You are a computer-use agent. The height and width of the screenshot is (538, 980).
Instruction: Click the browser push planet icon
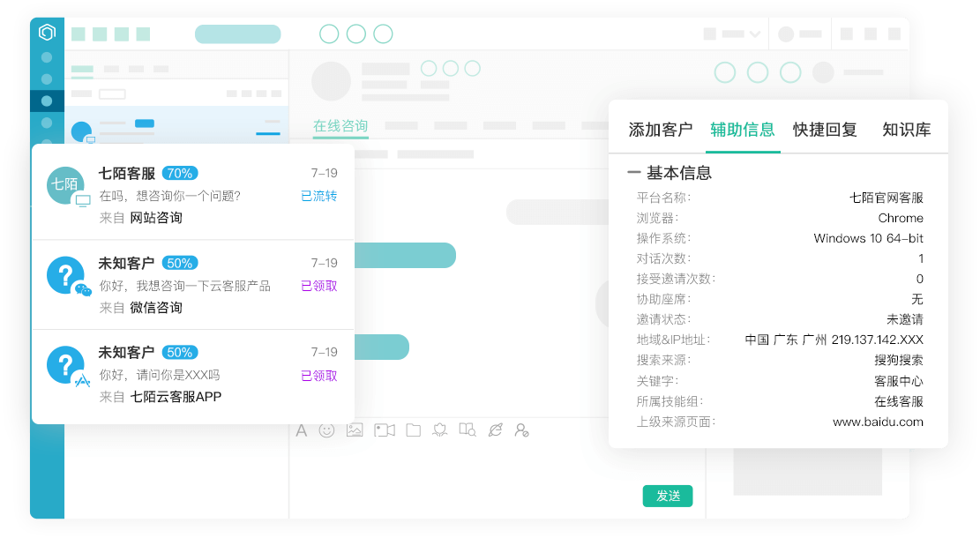click(x=496, y=430)
